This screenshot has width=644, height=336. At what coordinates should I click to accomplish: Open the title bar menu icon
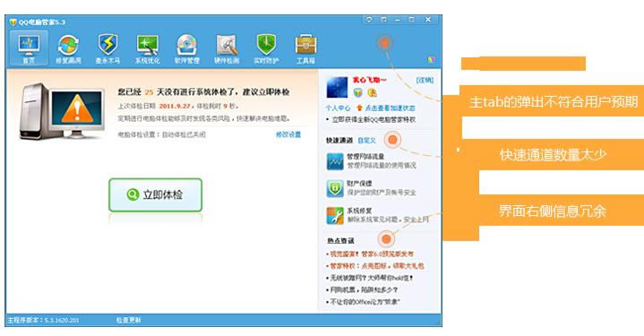[383, 20]
